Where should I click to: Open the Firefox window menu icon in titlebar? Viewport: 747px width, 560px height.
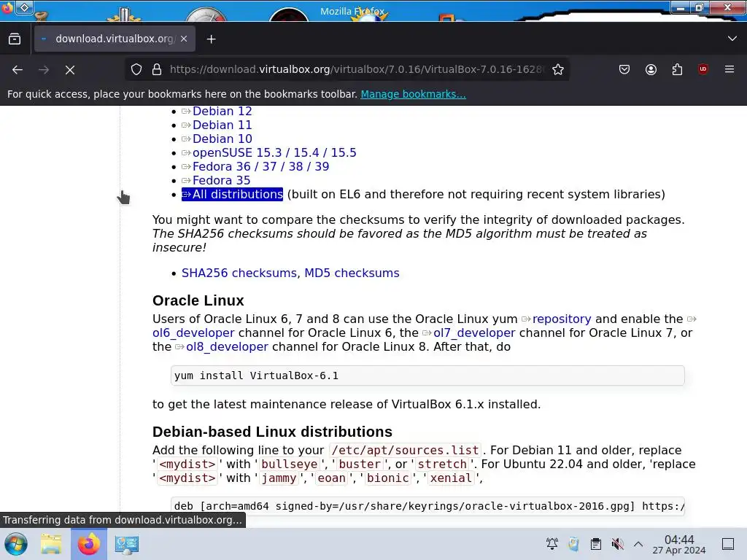(x=7, y=7)
